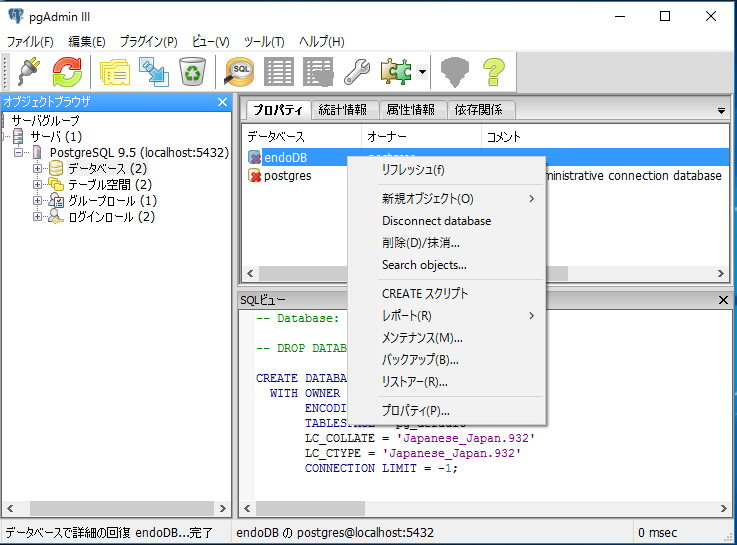Click the データベース column header
This screenshot has height=545, width=737.
tap(302, 137)
